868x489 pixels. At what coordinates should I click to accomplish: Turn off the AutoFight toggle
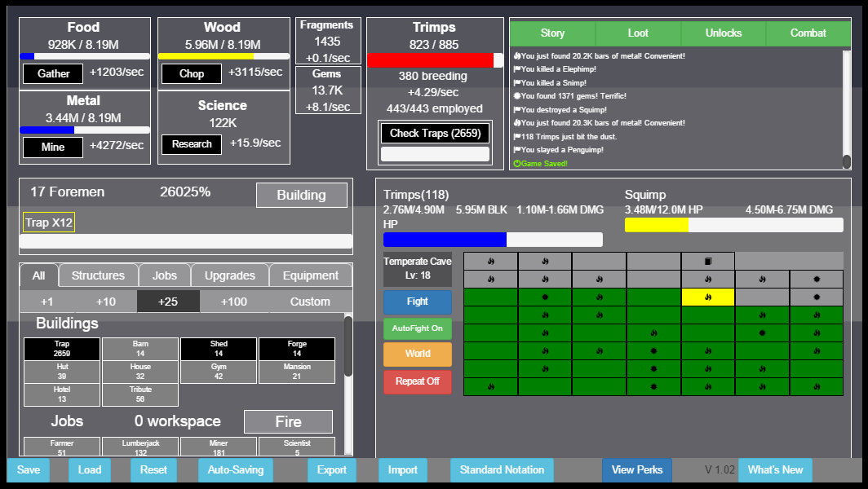(x=417, y=328)
